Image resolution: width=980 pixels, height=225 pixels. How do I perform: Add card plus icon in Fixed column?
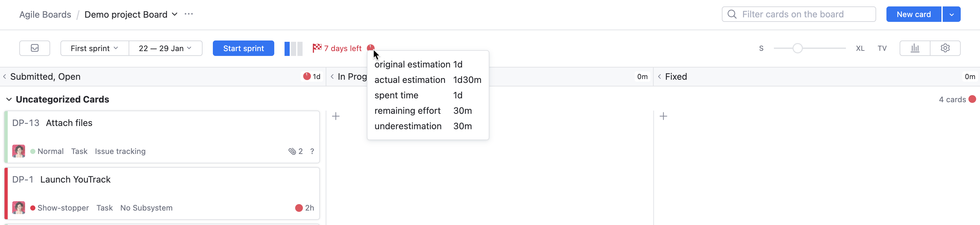pos(664,116)
